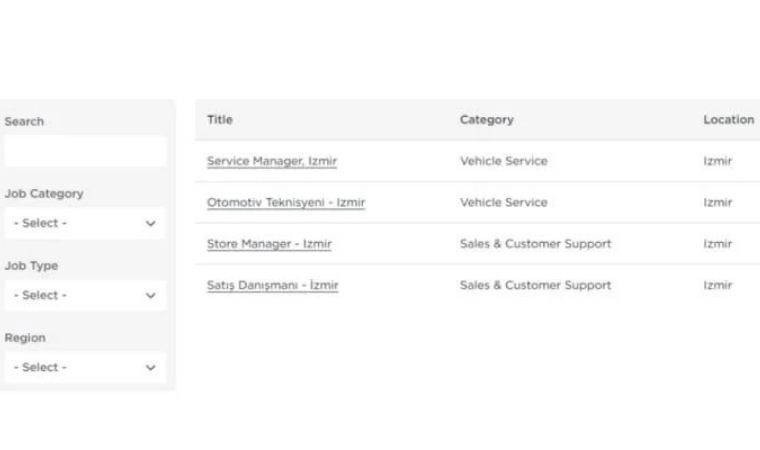Click the chevron arrow in Region select
This screenshot has height=450, width=760.
click(x=151, y=367)
